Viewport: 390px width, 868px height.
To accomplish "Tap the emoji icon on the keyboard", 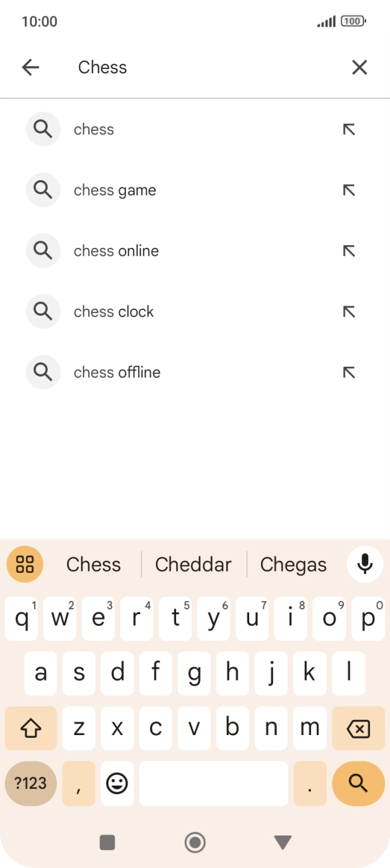I will click(x=117, y=783).
